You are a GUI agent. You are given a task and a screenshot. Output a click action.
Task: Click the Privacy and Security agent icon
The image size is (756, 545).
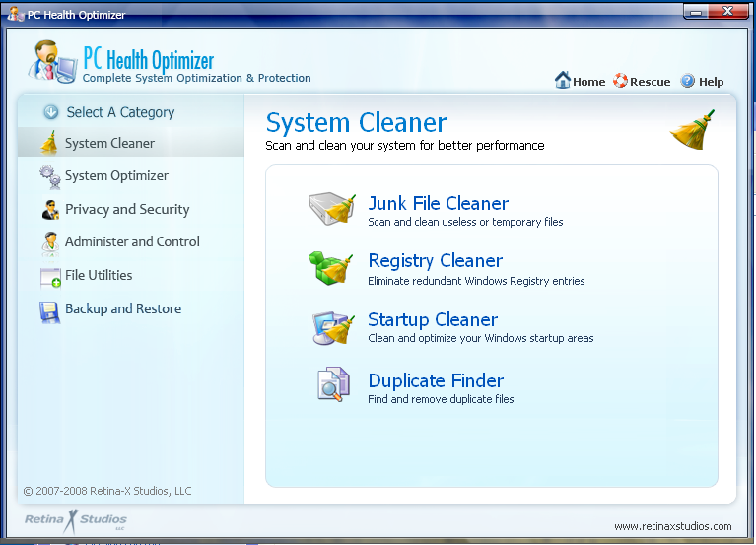(50, 210)
